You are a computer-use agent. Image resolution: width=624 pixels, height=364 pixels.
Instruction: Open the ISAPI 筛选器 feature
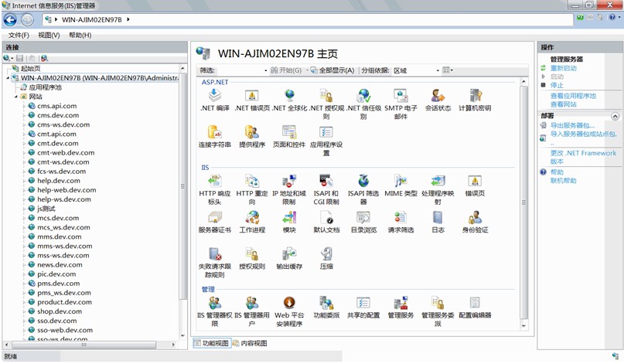(x=363, y=189)
